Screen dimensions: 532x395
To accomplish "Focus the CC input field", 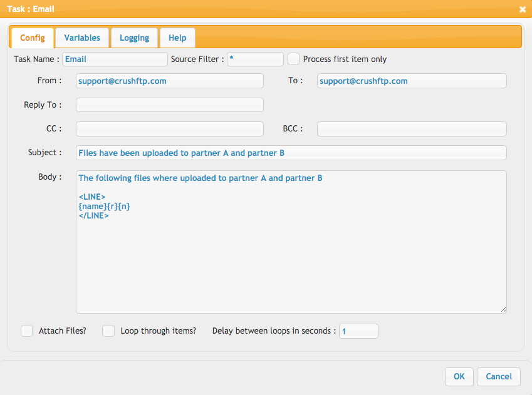I will (170, 129).
